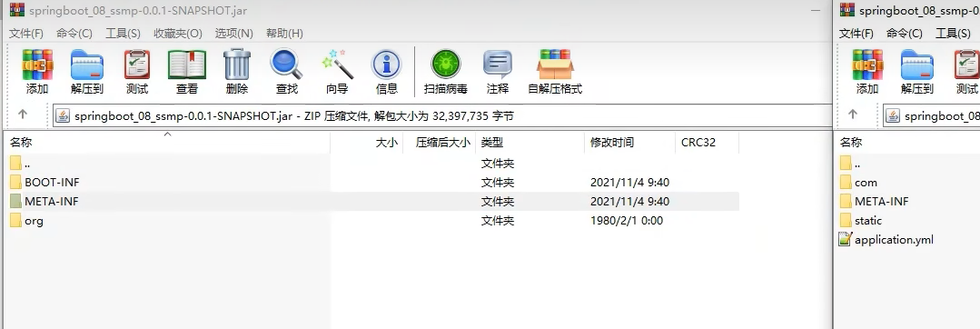
Task: Select the static folder in right window
Action: (861, 221)
